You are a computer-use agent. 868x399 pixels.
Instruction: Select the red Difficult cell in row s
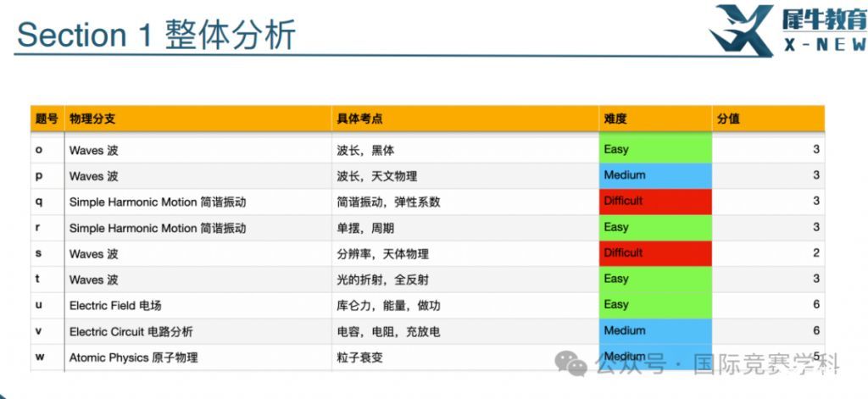click(655, 253)
